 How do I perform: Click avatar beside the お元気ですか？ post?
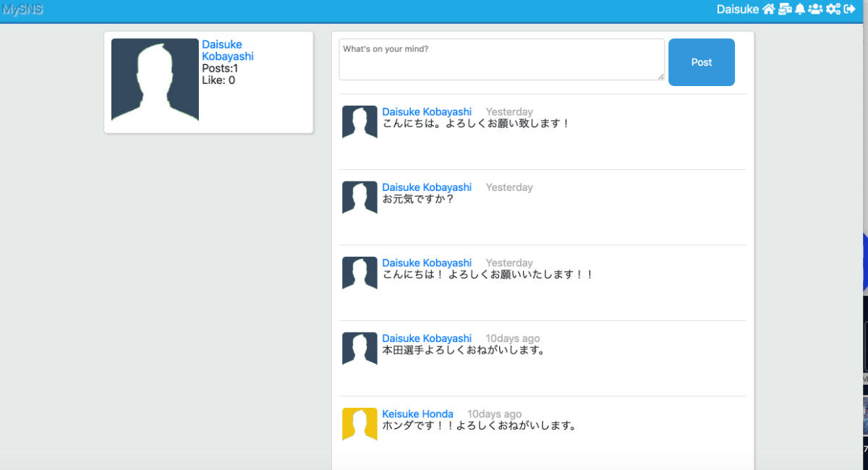pyautogui.click(x=359, y=197)
